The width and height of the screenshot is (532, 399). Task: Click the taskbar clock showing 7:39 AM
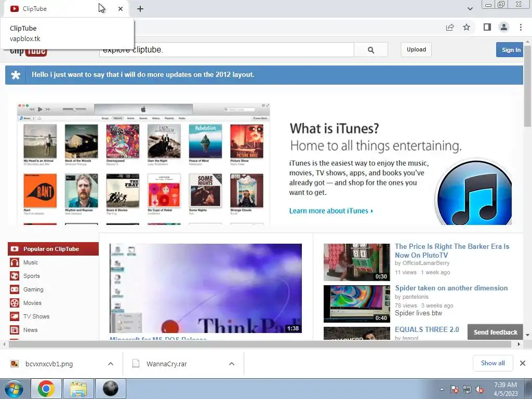tap(506, 389)
